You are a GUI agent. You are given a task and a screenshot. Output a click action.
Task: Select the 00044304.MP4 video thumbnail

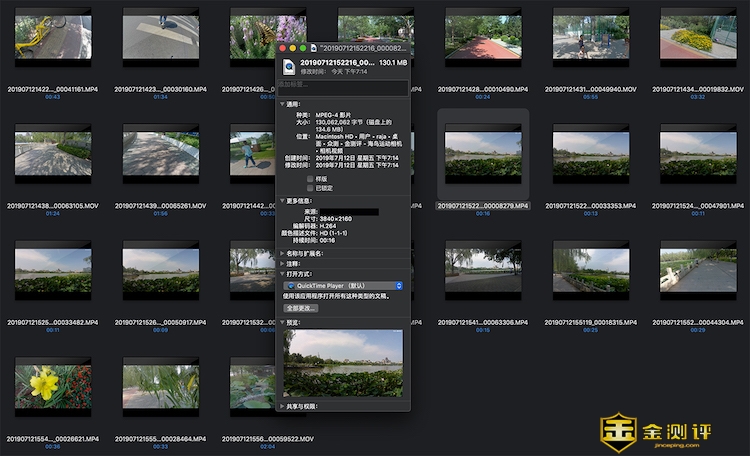[697, 273]
